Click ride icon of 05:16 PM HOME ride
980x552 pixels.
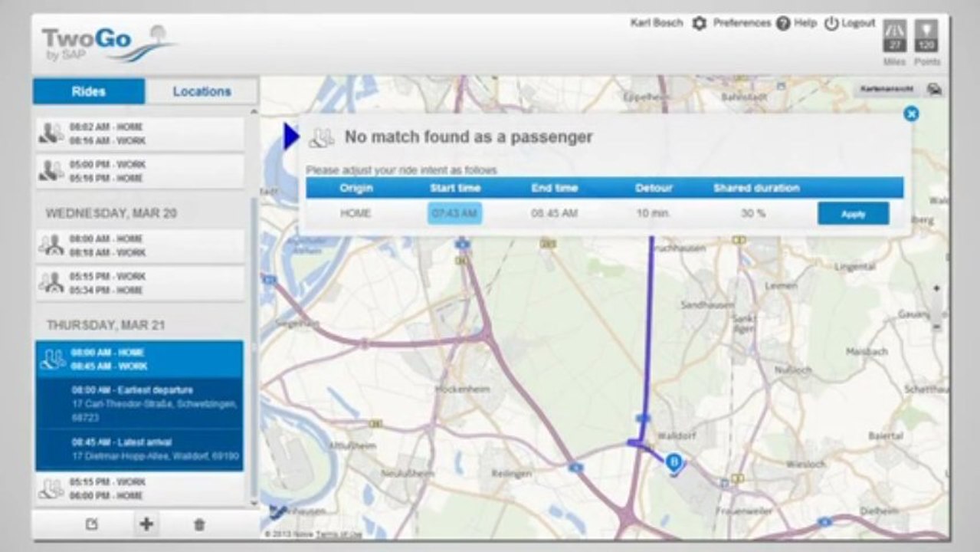(x=52, y=171)
